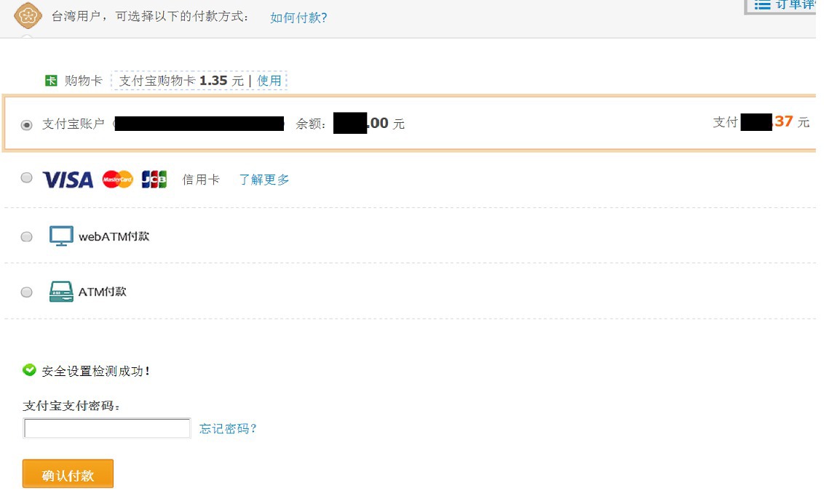The image size is (824, 504).
Task: Click the webATM monitor icon
Action: tap(61, 236)
